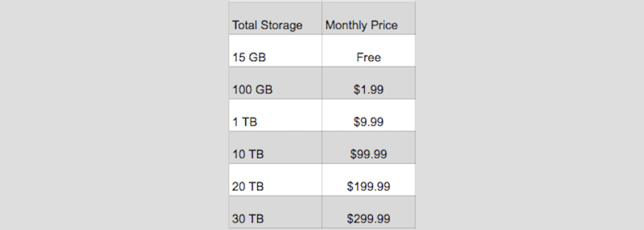Select the $99.99 price cell
The image size is (644, 230).
point(369,147)
